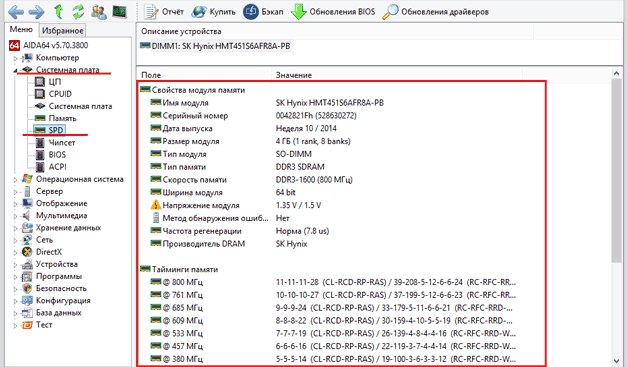
Task: Click the Устройства tree icon
Action: (x=27, y=264)
